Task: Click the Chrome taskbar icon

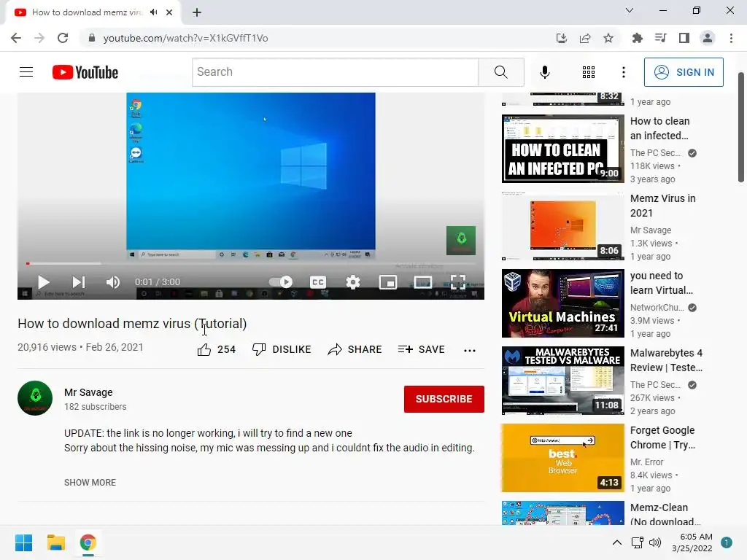Action: (x=88, y=542)
